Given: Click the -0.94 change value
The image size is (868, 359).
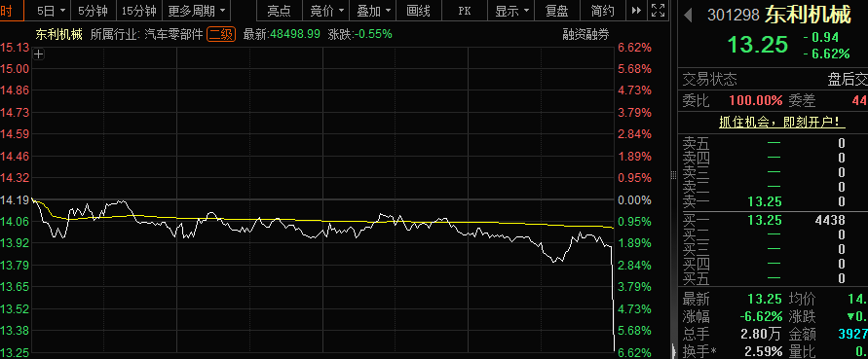Looking at the screenshot, I should click(820, 38).
